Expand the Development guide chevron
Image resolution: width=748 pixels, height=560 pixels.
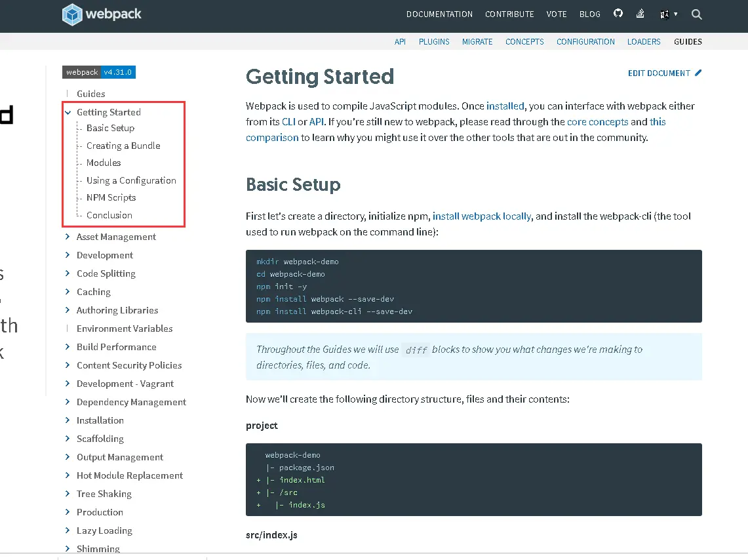68,254
